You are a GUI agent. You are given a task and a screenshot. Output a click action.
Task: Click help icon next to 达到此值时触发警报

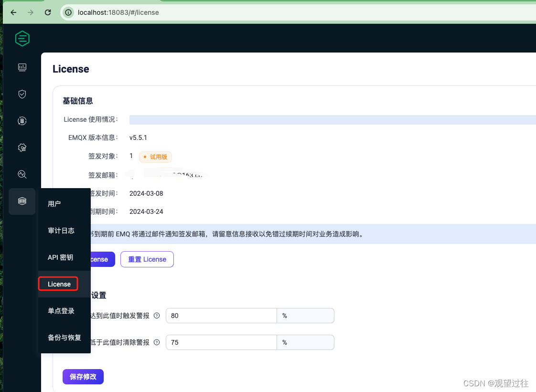pyautogui.click(x=157, y=316)
